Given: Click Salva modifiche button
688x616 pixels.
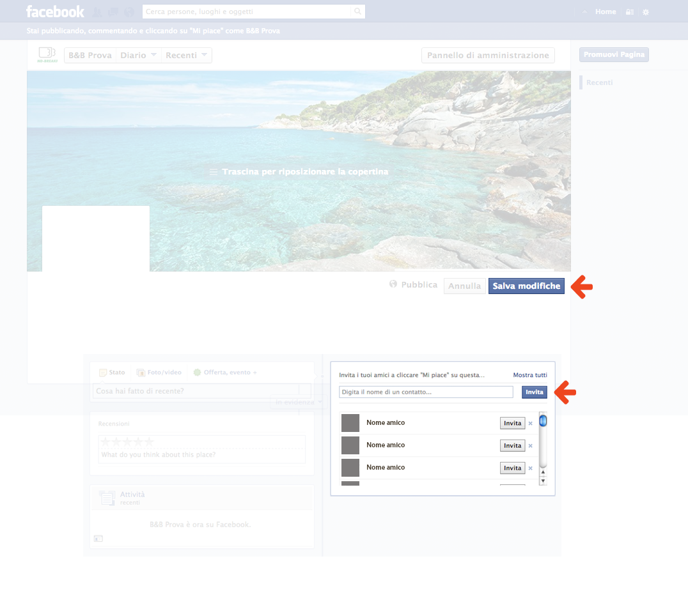Looking at the screenshot, I should (526, 286).
